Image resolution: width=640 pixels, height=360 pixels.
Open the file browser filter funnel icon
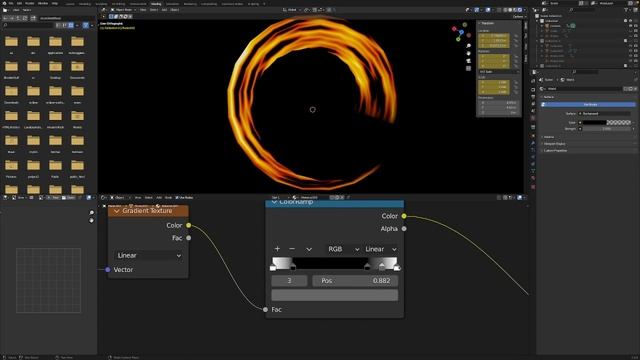[86, 25]
